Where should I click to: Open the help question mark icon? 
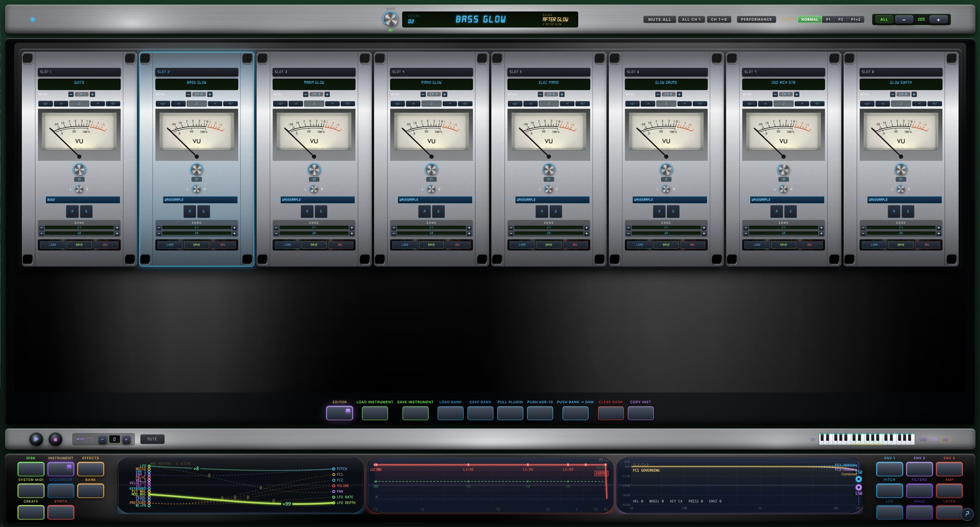[967, 514]
